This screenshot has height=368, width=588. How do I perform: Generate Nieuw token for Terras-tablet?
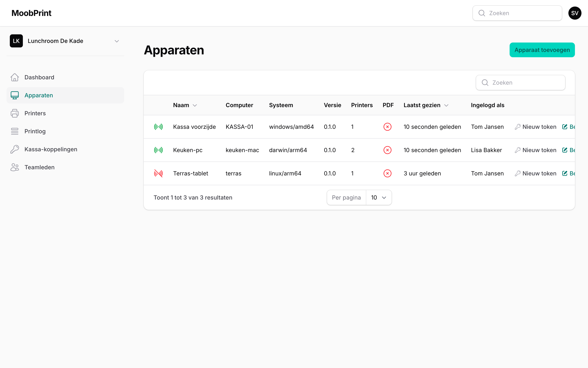536,173
